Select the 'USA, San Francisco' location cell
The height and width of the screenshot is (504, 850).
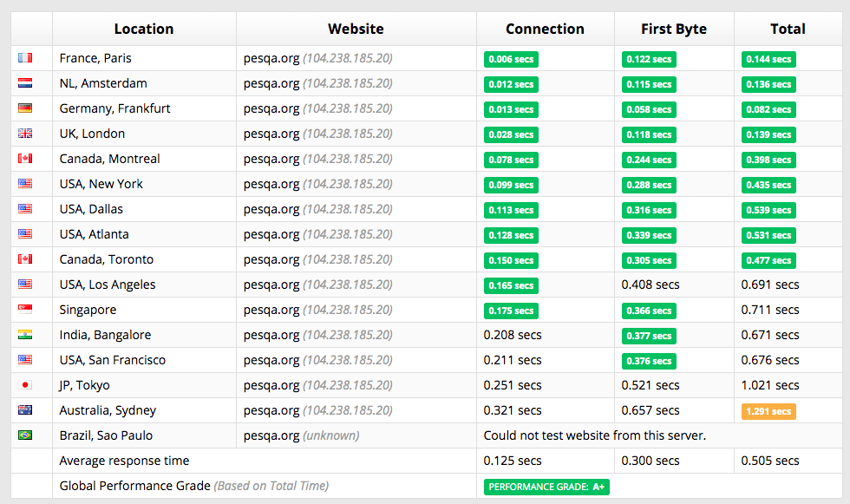144,360
